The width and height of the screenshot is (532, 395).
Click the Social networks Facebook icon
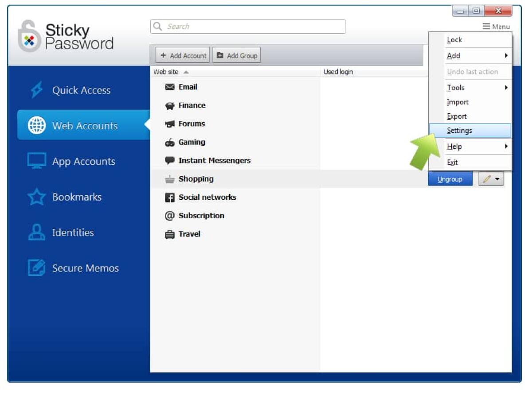(x=170, y=197)
